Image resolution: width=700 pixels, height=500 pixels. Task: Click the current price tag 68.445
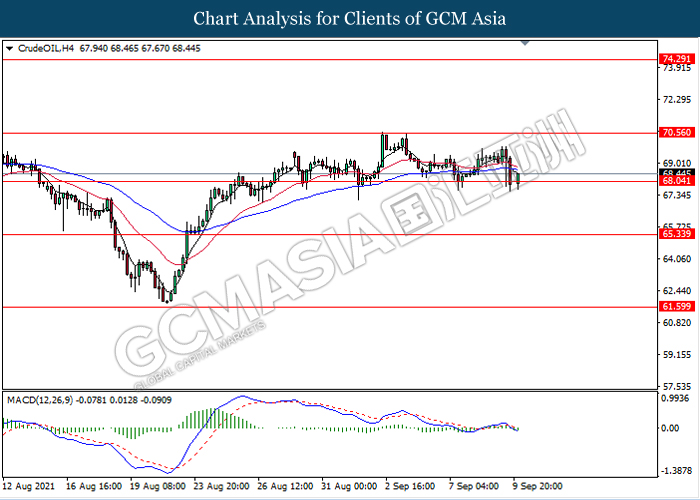pos(677,172)
